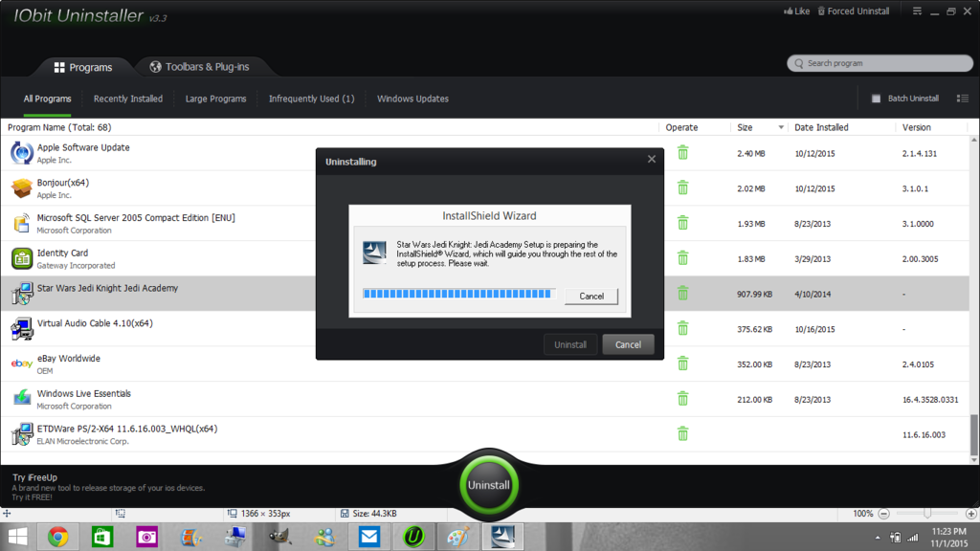Open Chrome from the taskbar

(57, 537)
